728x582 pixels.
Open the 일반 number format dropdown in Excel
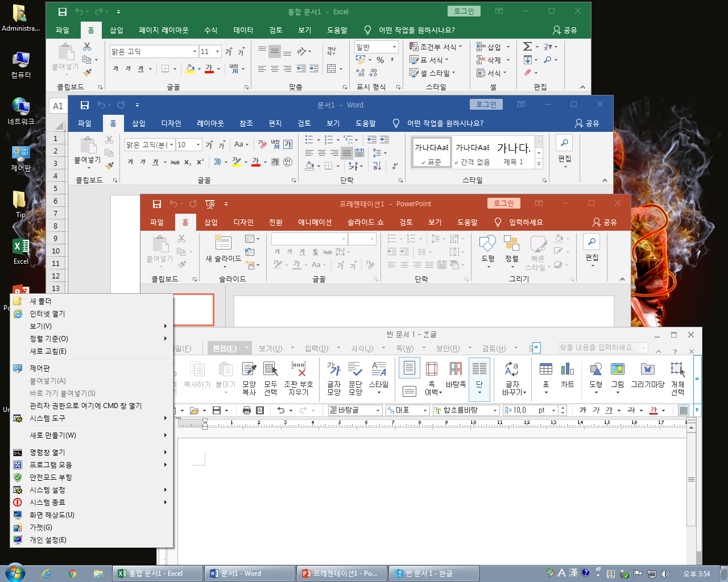pyautogui.click(x=394, y=47)
